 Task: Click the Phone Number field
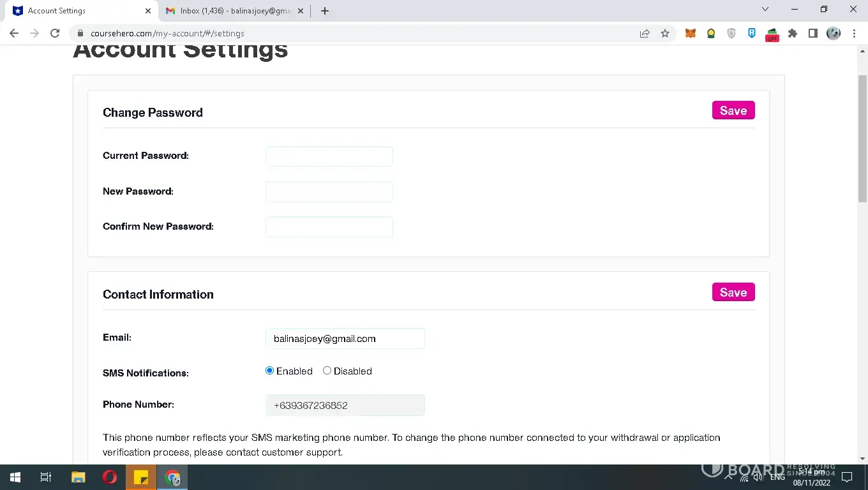pos(345,405)
